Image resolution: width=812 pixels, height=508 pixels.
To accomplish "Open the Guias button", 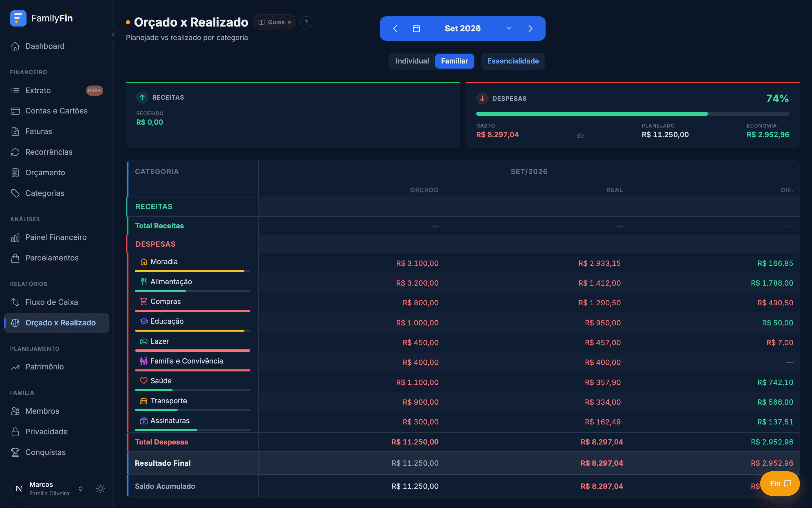I will pyautogui.click(x=274, y=22).
